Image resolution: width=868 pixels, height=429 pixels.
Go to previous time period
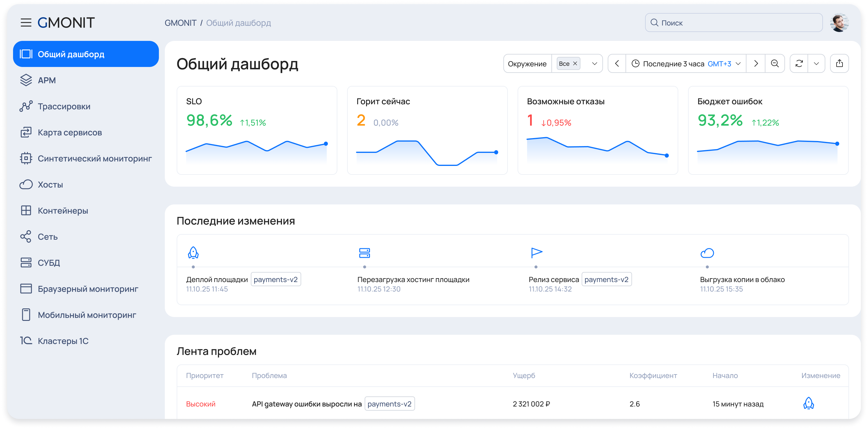click(x=617, y=64)
